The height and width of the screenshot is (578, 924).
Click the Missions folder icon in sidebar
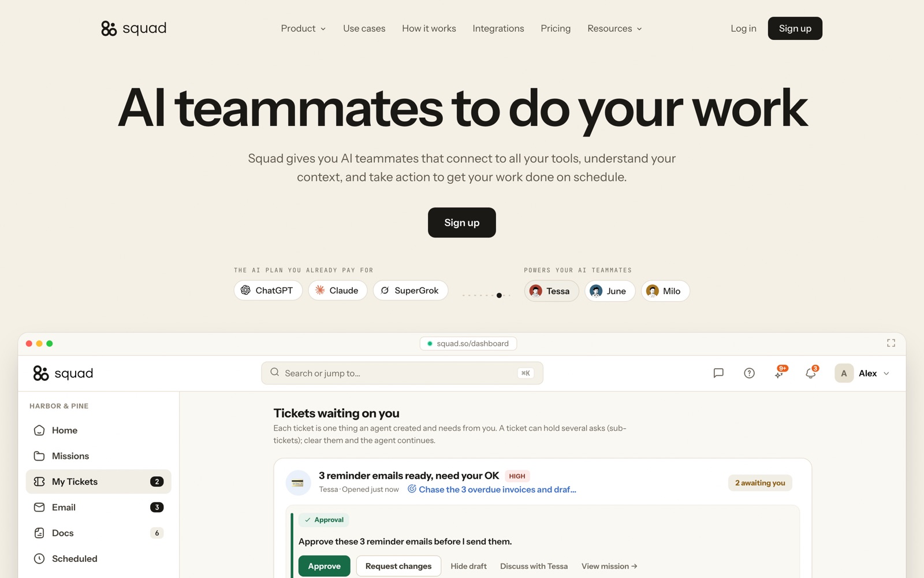coord(39,456)
